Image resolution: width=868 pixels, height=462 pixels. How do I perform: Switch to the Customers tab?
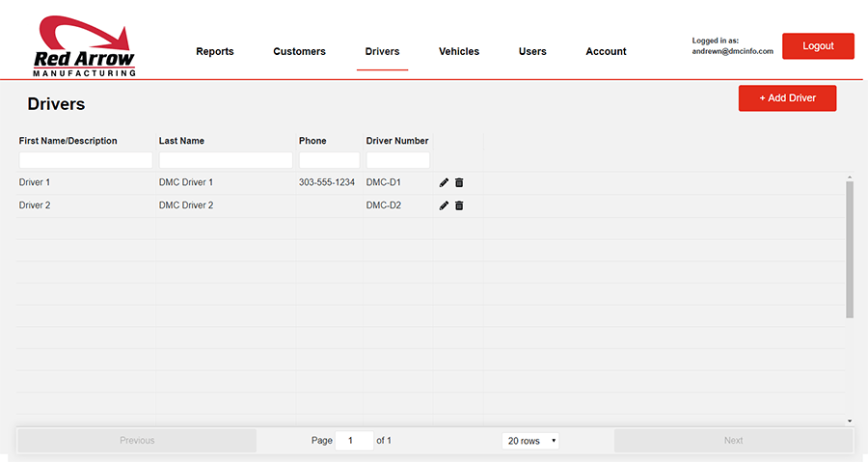[299, 52]
